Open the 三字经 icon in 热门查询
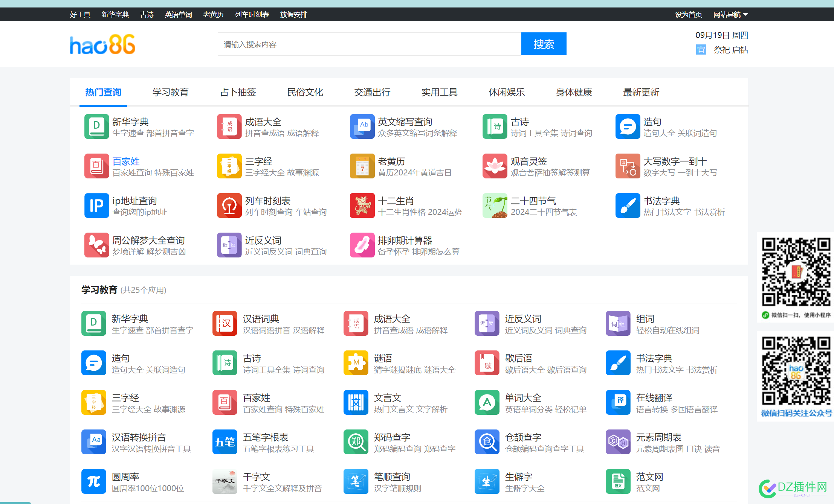The image size is (834, 504). [x=229, y=166]
